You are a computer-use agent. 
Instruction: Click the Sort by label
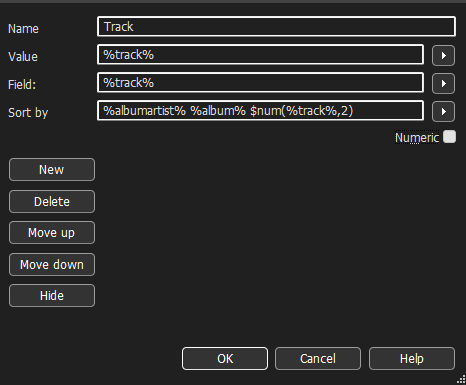click(x=28, y=113)
